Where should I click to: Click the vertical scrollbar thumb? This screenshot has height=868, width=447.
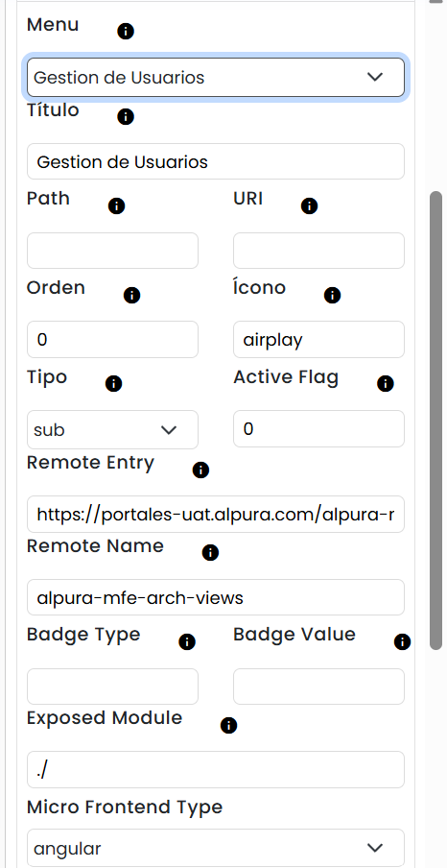coord(435,421)
